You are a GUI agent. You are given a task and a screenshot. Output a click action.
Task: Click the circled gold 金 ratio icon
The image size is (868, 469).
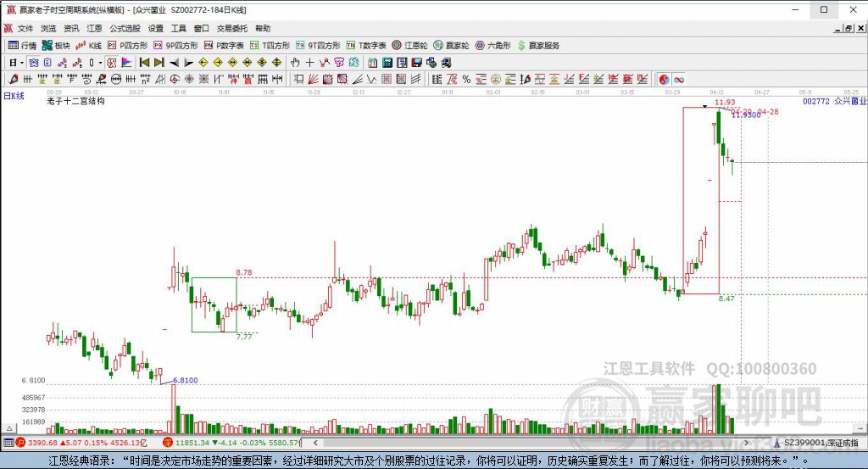tap(496, 79)
